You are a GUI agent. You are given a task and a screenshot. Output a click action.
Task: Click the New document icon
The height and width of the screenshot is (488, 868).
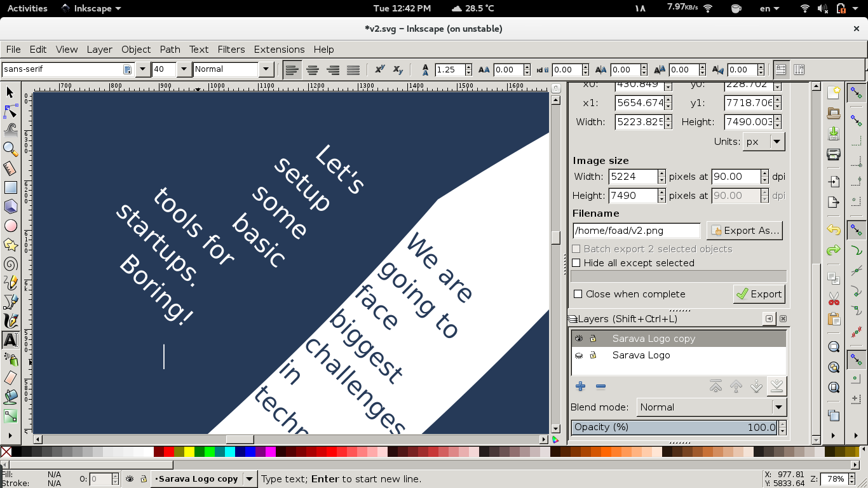(x=834, y=93)
